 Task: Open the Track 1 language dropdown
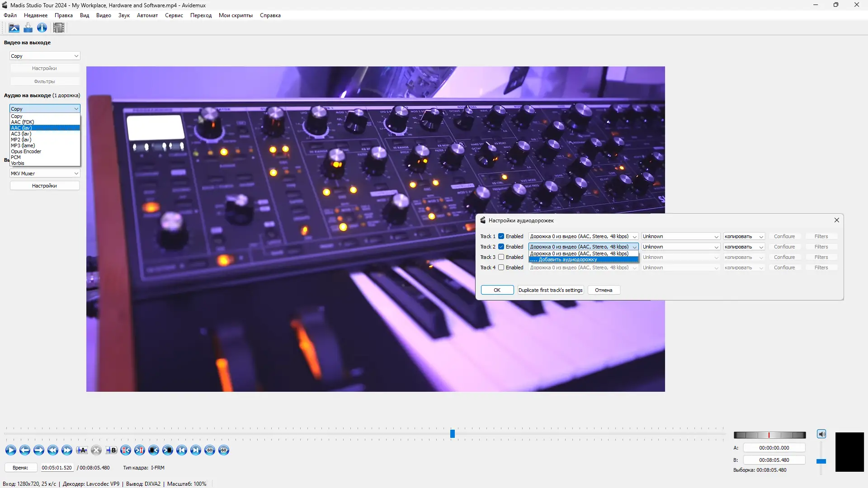(x=680, y=236)
